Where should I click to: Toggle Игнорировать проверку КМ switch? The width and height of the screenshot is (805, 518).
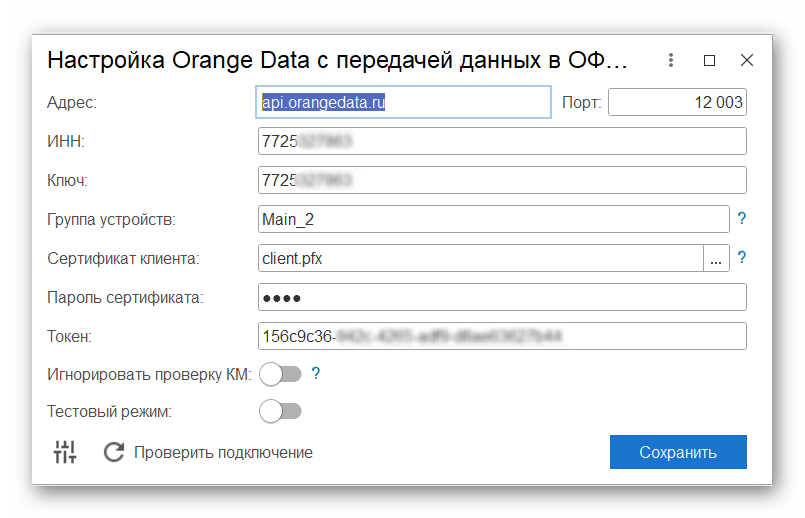[280, 374]
